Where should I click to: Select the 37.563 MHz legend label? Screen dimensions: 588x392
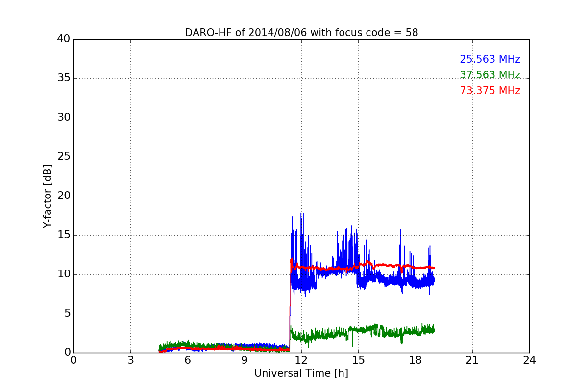point(490,75)
